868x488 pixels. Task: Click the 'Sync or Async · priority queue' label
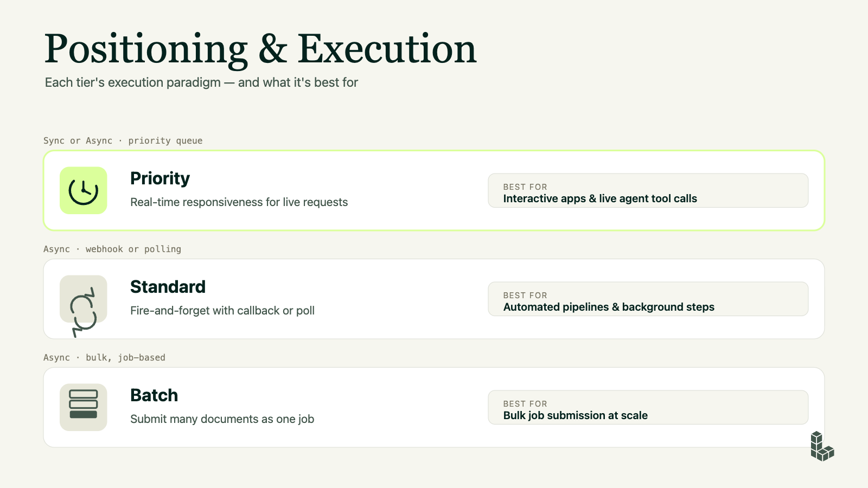click(x=123, y=140)
